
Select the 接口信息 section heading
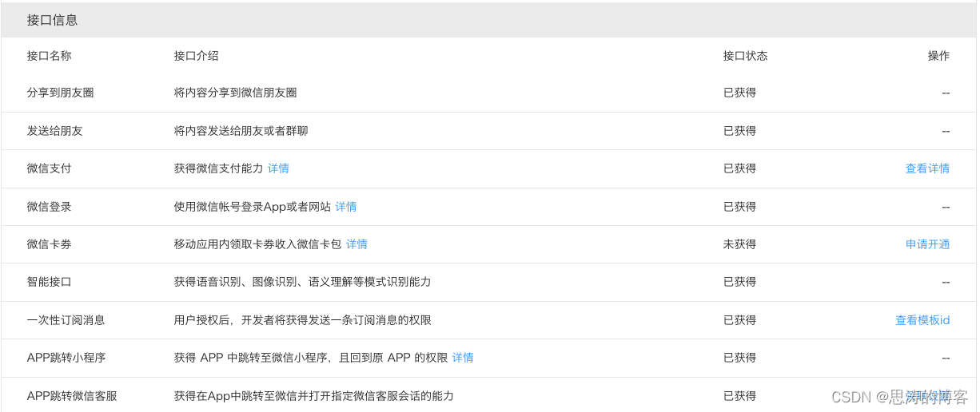52,20
